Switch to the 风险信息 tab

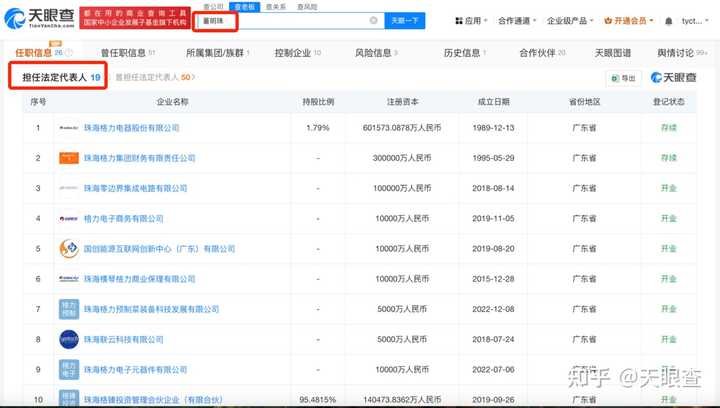click(376, 53)
